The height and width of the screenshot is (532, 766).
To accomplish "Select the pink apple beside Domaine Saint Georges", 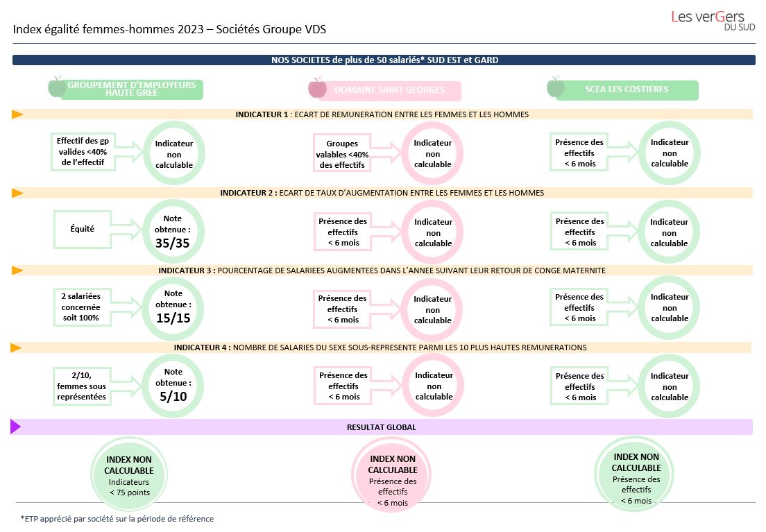I will point(317,88).
